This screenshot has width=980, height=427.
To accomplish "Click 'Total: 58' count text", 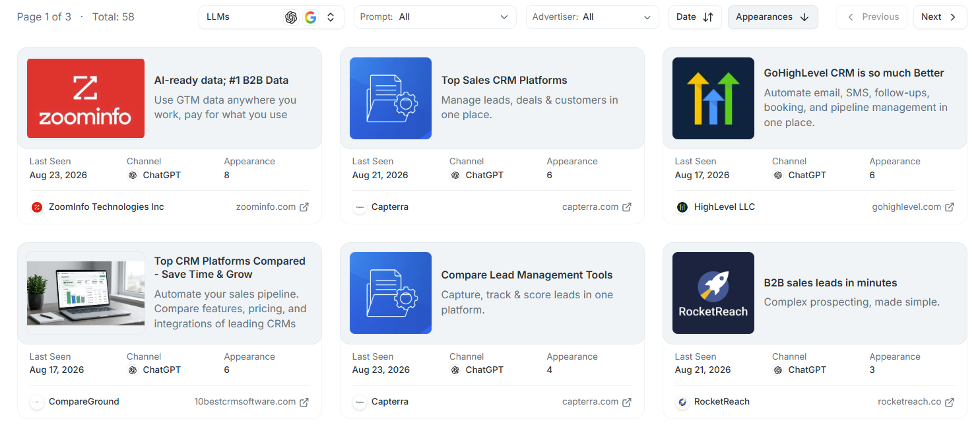I will (113, 17).
